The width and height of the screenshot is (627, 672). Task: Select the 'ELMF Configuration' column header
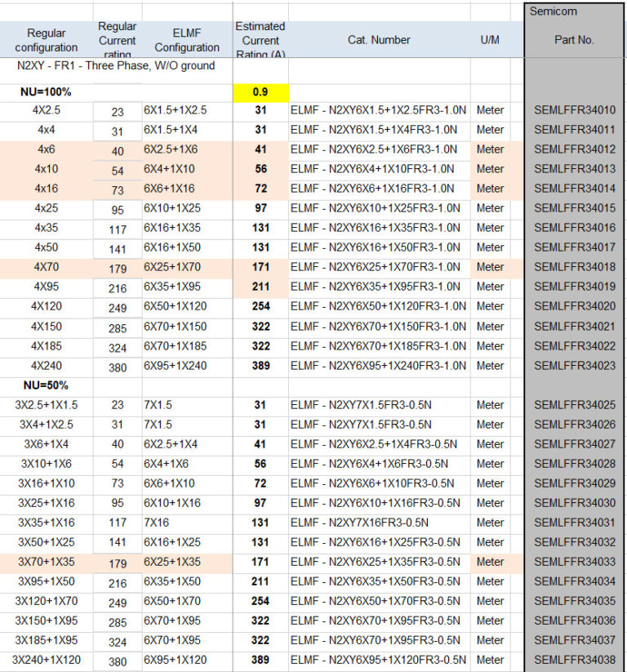point(187,40)
